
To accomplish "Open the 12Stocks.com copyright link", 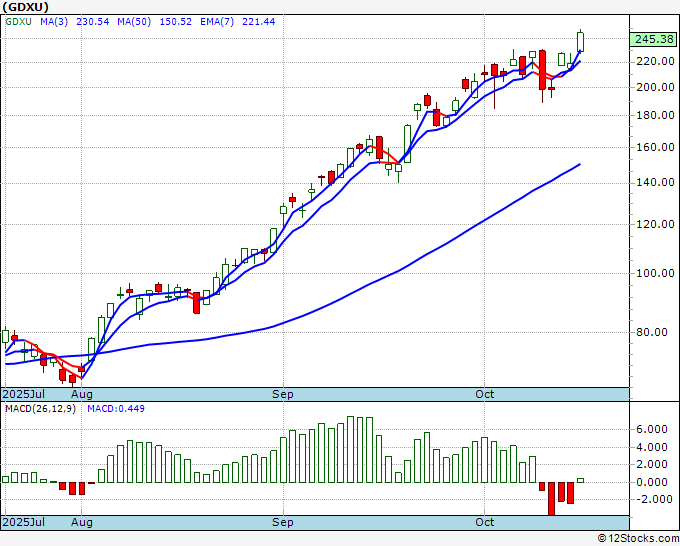I will (x=637, y=539).
